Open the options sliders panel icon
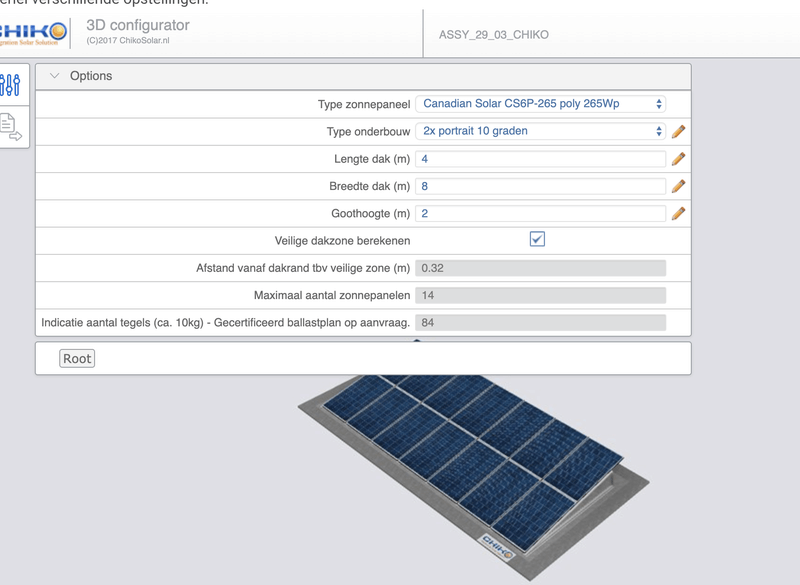The image size is (800, 585). point(11,85)
